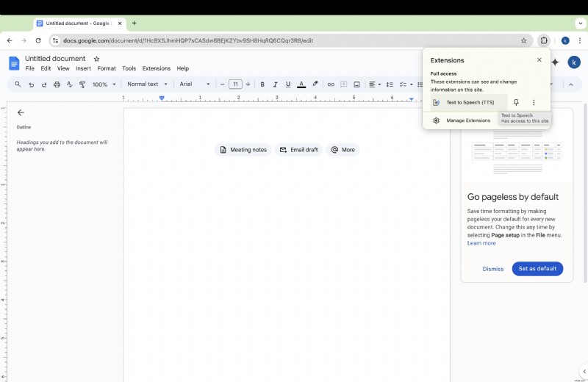588x382 pixels.
Task: Open the File menu
Action: pos(29,68)
